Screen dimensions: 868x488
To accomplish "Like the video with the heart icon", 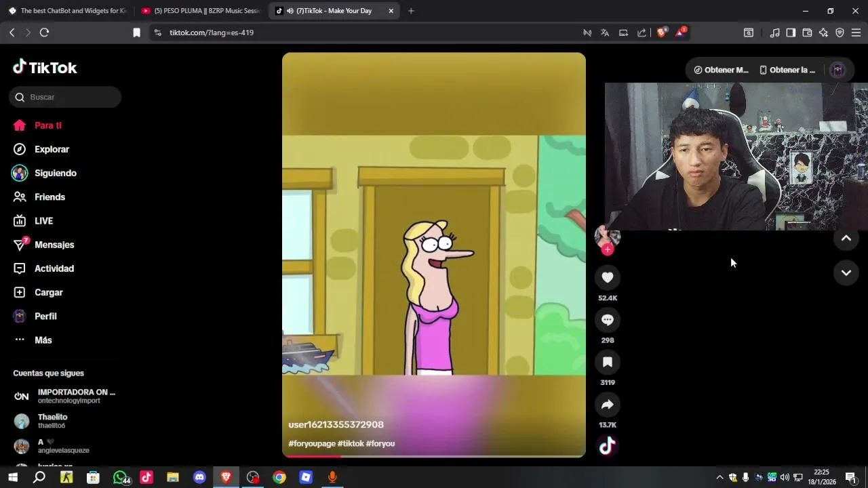I will click(608, 277).
